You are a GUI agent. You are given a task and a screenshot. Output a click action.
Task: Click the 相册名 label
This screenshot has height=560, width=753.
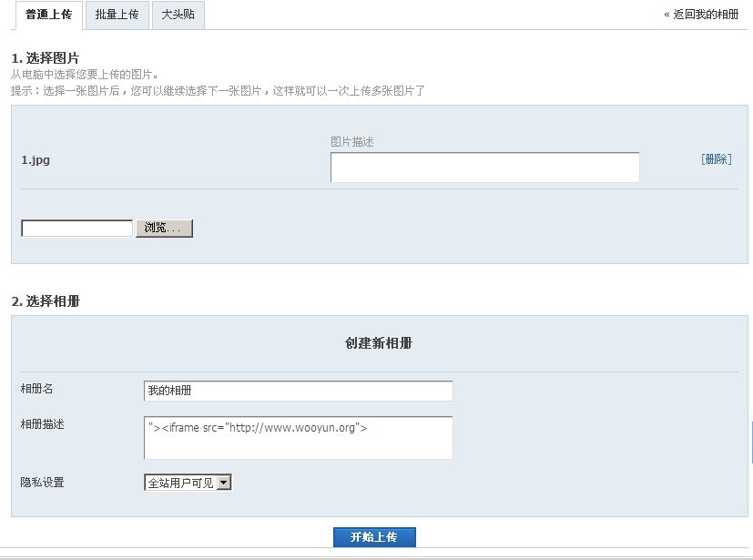(x=36, y=389)
